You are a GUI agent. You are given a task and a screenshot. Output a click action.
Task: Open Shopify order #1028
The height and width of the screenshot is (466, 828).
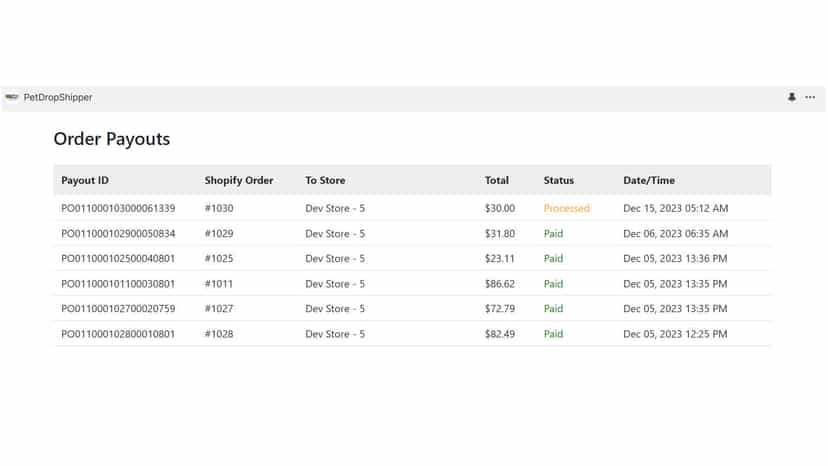pos(219,334)
